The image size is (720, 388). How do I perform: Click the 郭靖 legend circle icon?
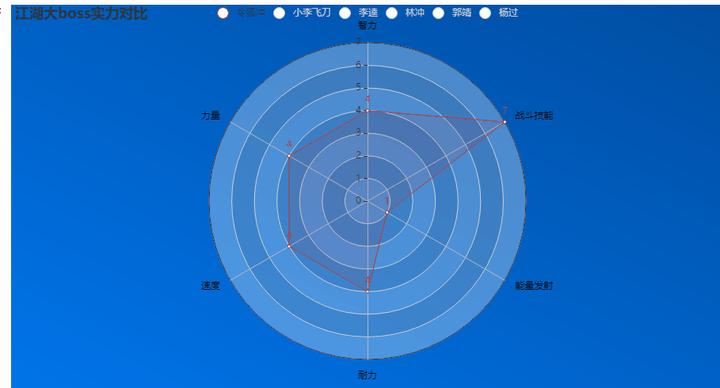[x=439, y=13]
